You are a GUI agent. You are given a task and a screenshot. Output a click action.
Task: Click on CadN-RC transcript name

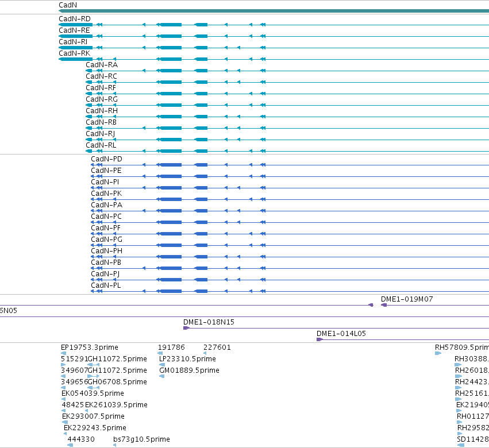pyautogui.click(x=101, y=76)
